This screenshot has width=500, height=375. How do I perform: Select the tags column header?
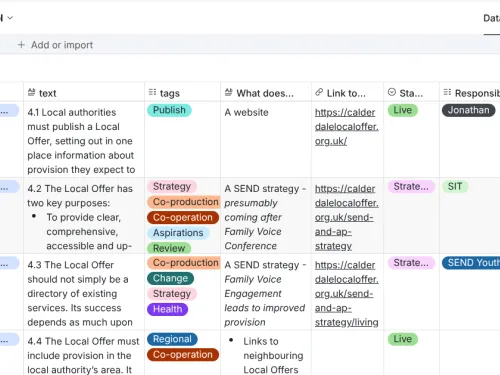click(183, 93)
